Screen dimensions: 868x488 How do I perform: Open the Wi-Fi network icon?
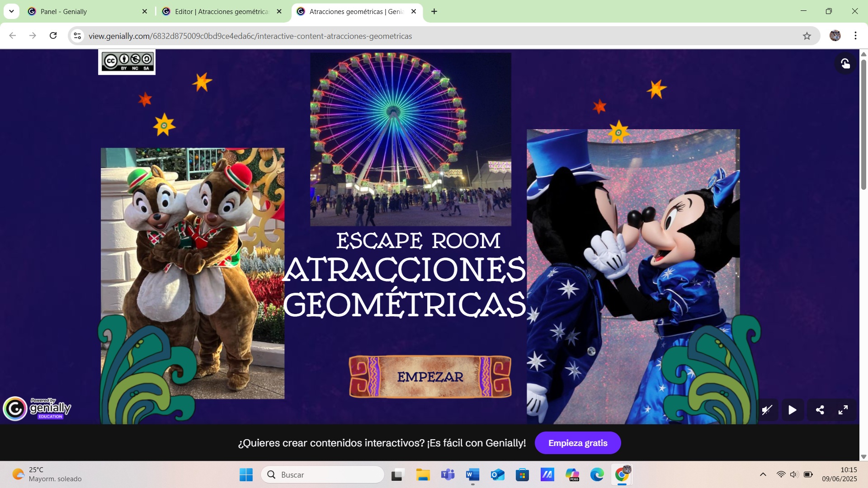781,474
